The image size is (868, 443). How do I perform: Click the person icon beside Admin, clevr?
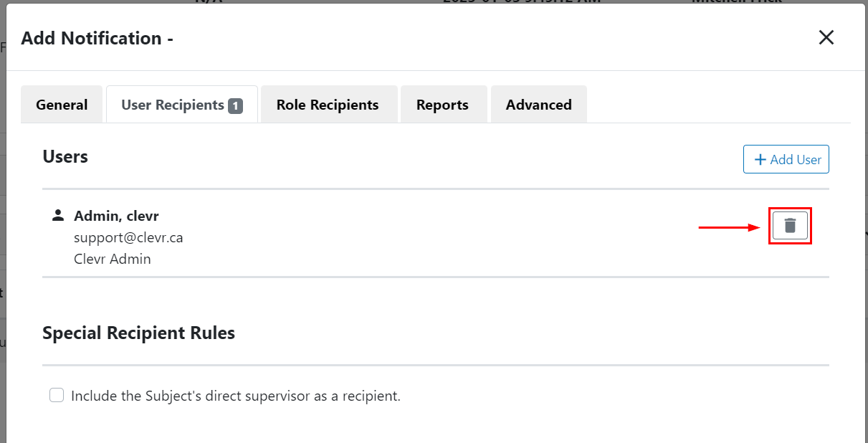59,215
